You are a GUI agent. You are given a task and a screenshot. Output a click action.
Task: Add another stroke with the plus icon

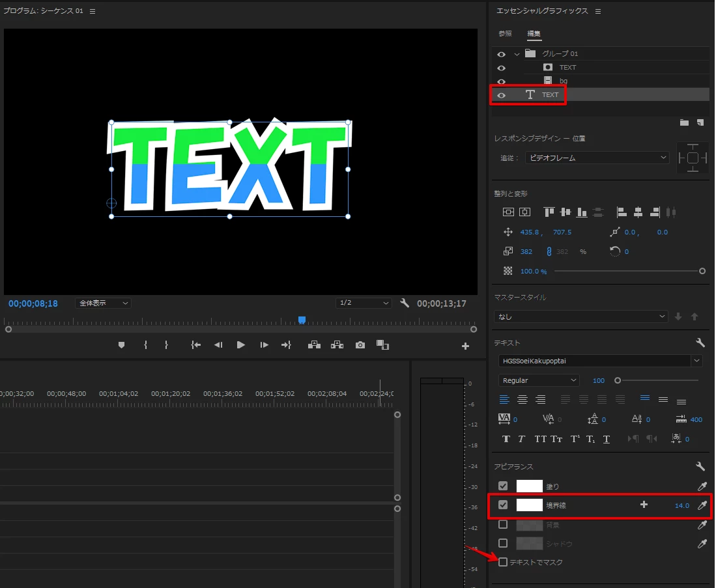644,505
